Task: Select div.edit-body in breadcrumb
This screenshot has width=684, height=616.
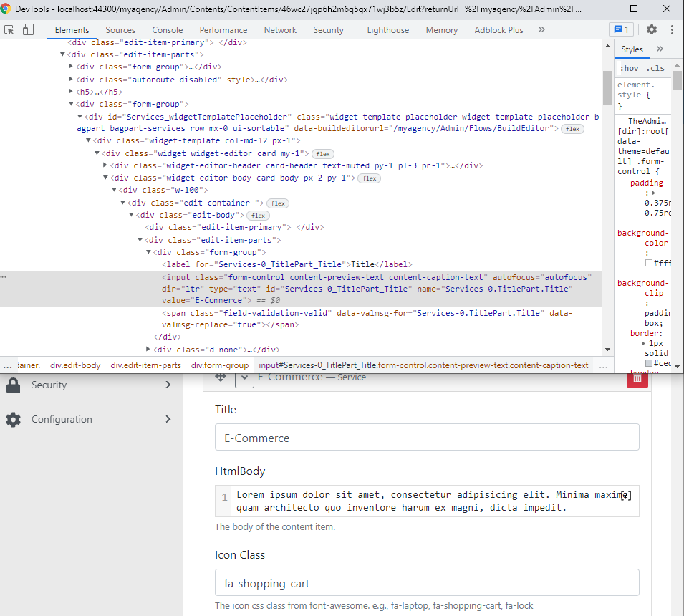Action: pyautogui.click(x=75, y=365)
